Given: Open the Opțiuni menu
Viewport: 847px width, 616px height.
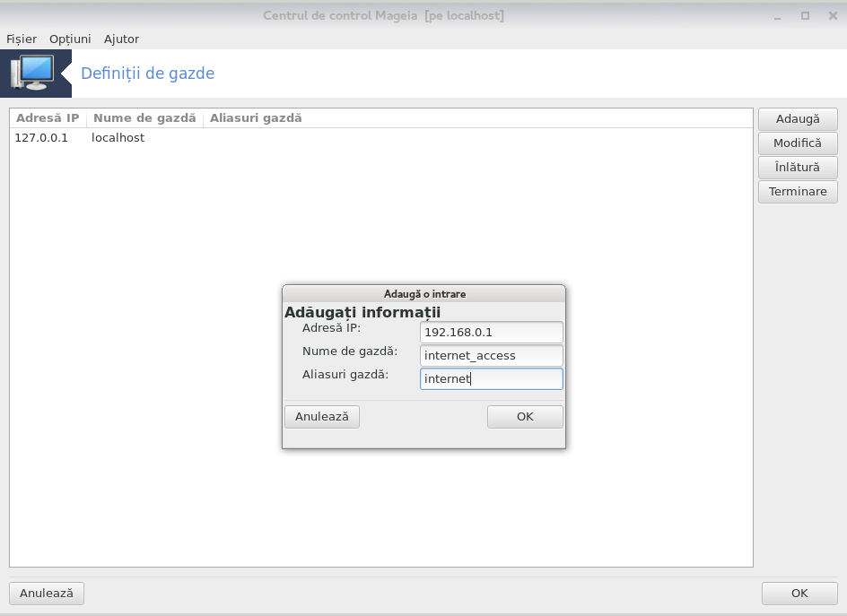Looking at the screenshot, I should pos(70,39).
